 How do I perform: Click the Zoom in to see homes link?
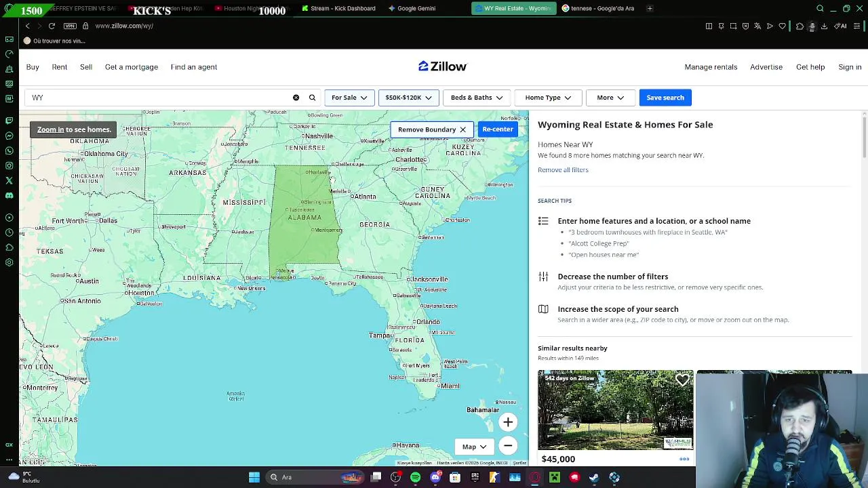click(51, 129)
